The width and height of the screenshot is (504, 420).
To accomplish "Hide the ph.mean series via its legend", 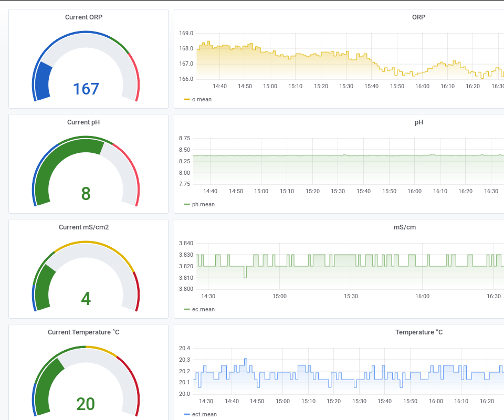I will pos(204,204).
